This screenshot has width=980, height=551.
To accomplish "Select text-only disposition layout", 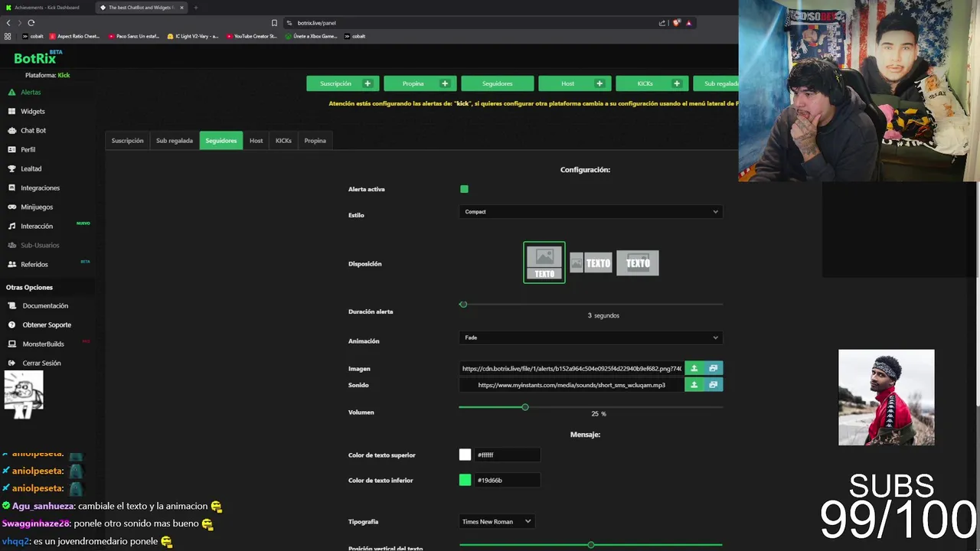I will [638, 263].
